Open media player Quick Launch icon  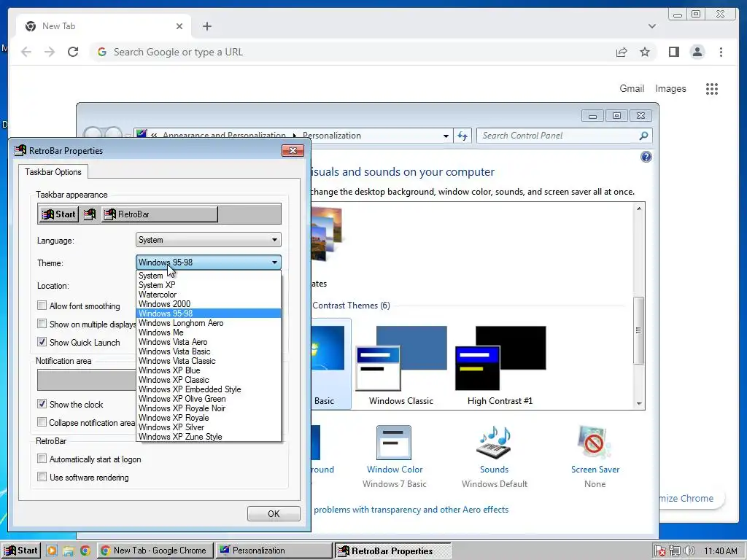coord(52,551)
